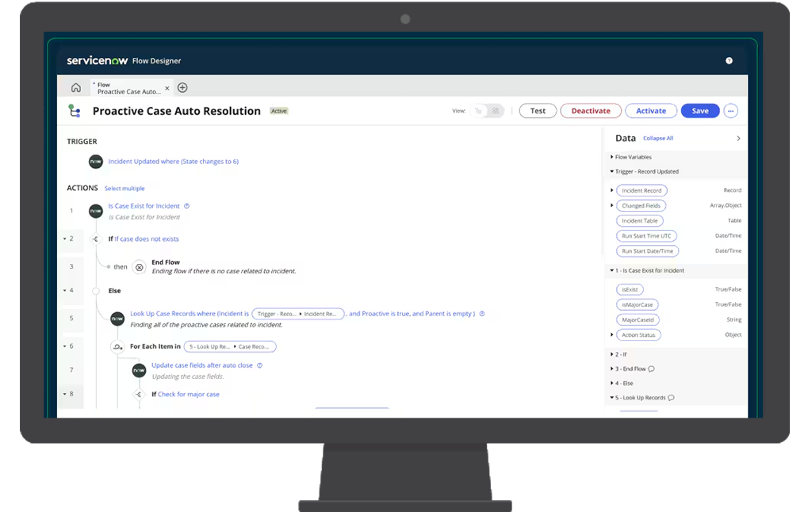Select the Proactive Case Auto flow tab
The image size is (812, 512).
(x=128, y=88)
